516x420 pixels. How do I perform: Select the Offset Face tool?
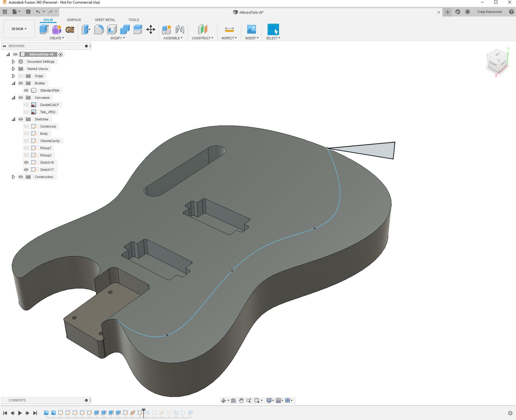point(138,29)
